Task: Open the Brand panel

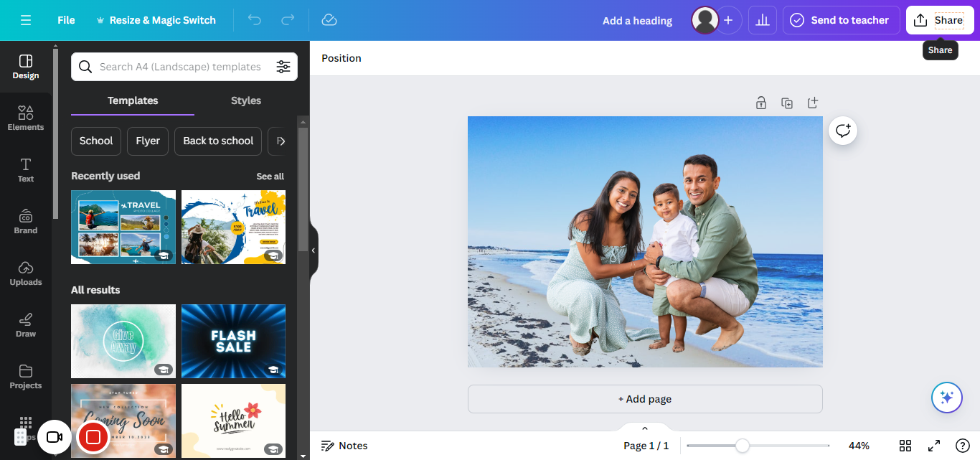Action: (x=26, y=222)
